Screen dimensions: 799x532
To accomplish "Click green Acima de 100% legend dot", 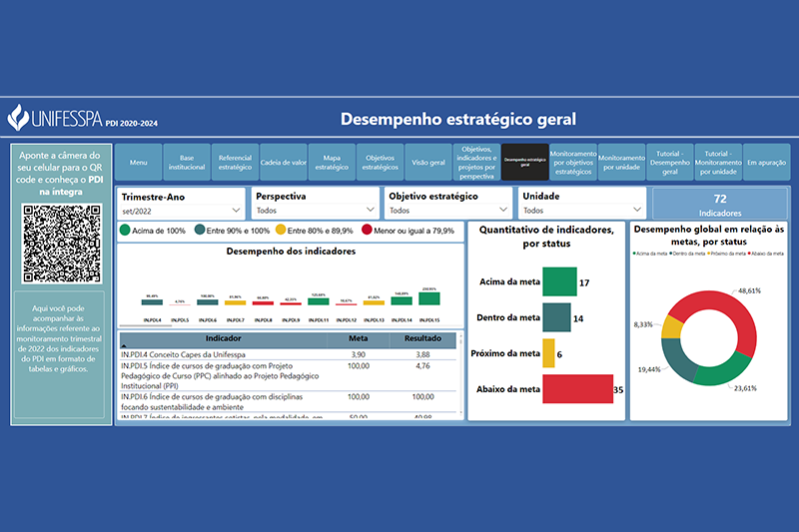I will [x=125, y=231].
